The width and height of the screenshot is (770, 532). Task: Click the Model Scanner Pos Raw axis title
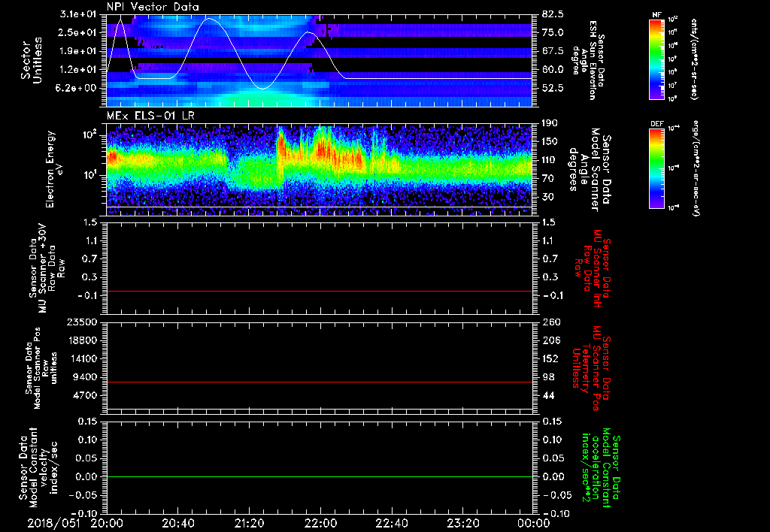click(41, 368)
